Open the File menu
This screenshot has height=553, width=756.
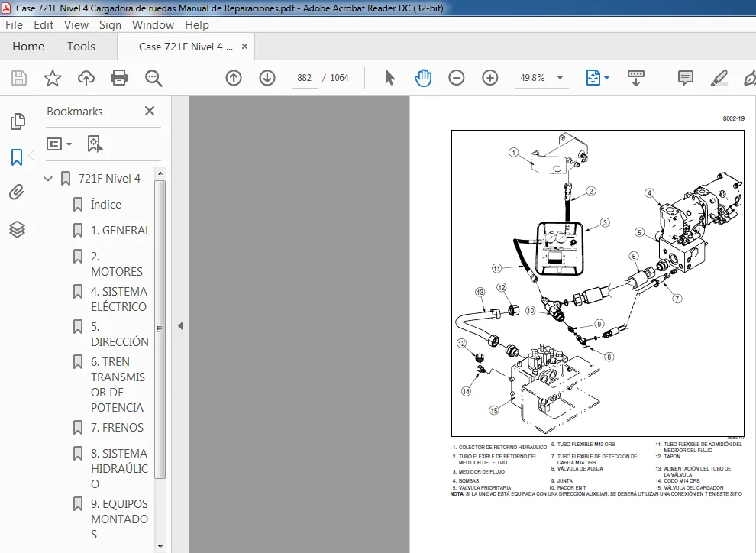pyautogui.click(x=14, y=25)
